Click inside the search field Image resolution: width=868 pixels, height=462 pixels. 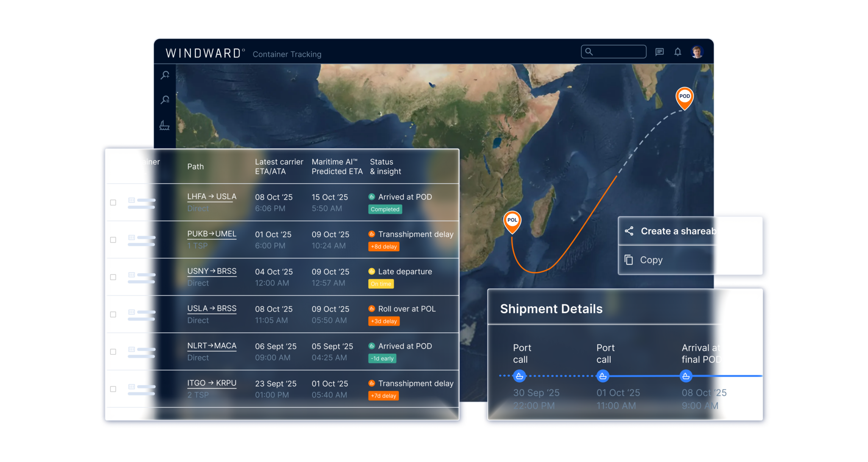click(613, 51)
